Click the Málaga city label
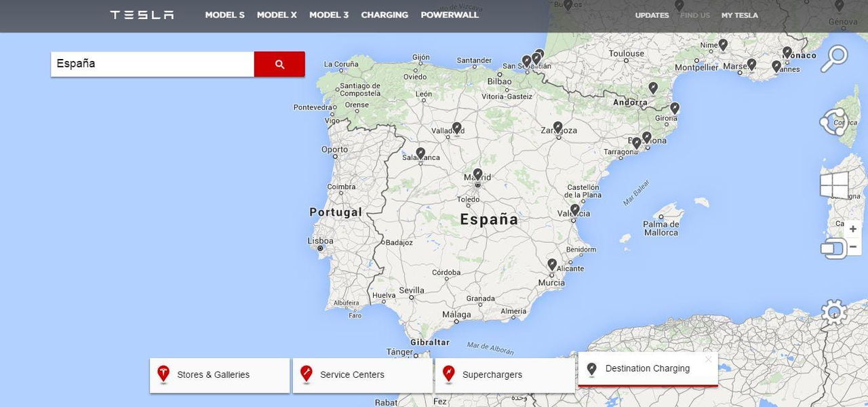 point(456,315)
